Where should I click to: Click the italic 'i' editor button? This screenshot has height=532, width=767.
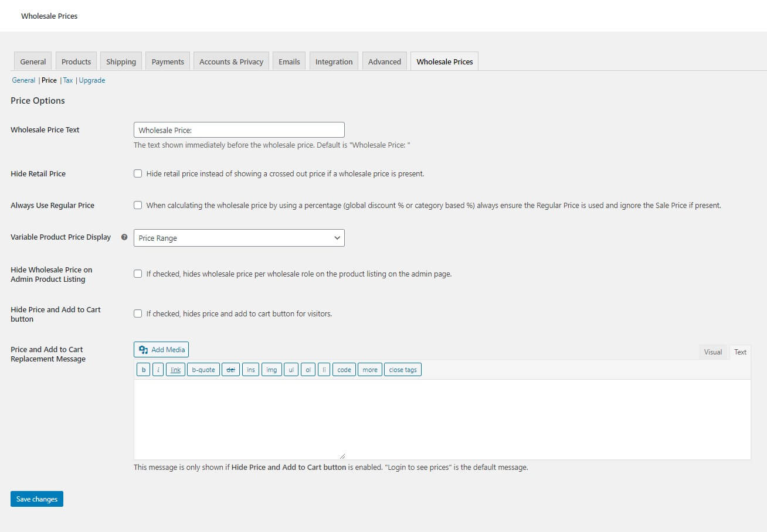pos(158,370)
